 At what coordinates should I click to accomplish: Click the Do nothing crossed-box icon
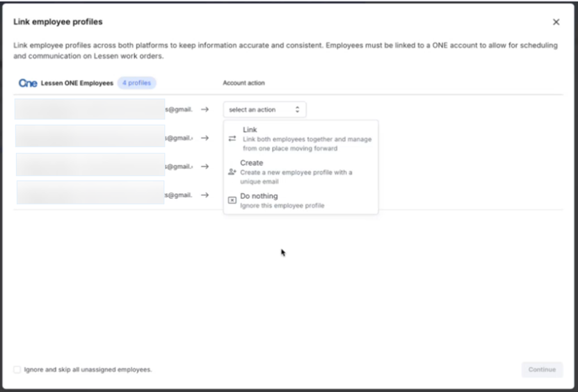[x=232, y=200]
